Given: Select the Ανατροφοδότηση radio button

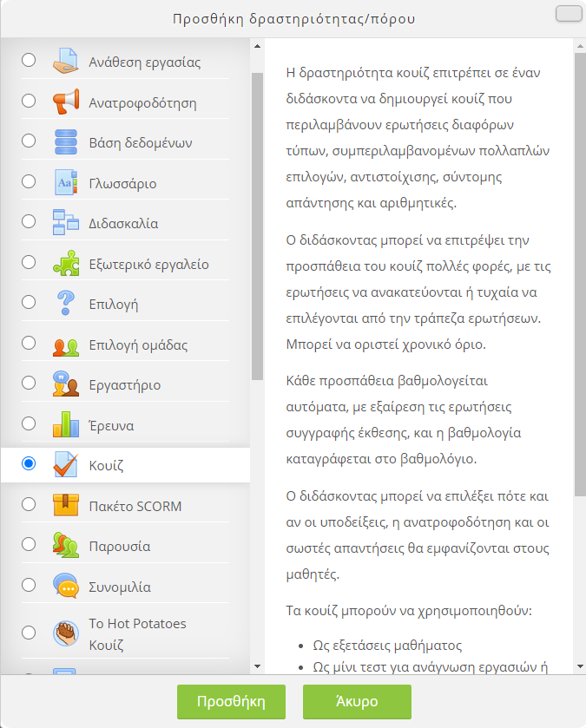Looking at the screenshot, I should 29,101.
